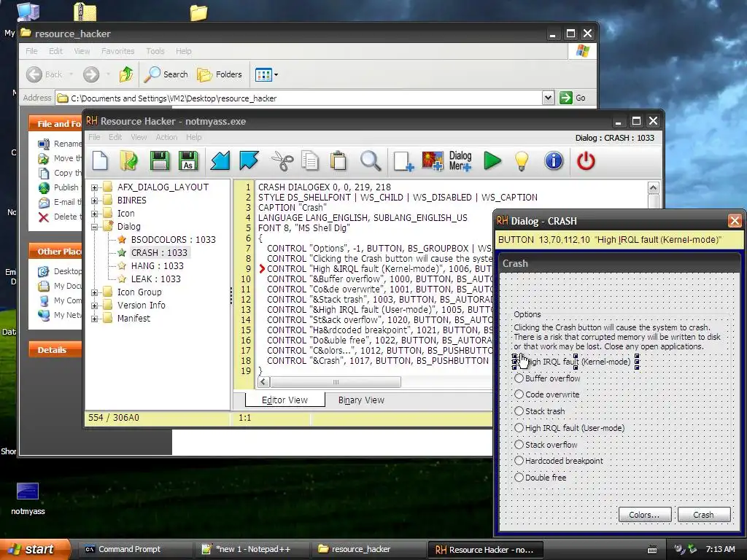Click the Up folder icon in Explorer
This screenshot has width=747, height=560.
[125, 74]
